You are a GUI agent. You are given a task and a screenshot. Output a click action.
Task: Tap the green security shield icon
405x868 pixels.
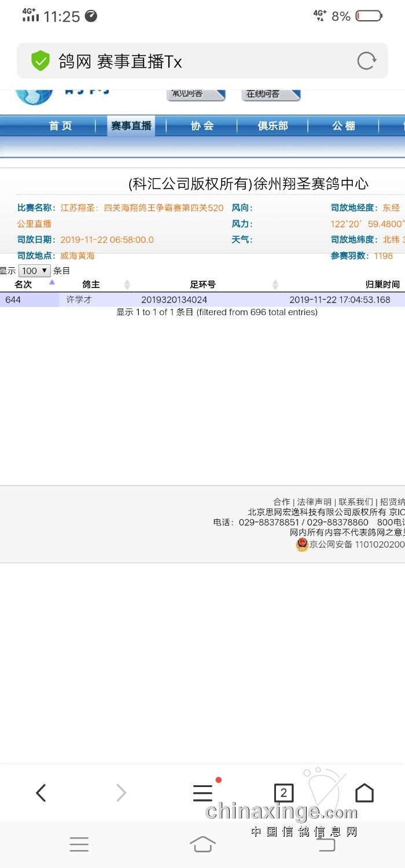coord(41,61)
